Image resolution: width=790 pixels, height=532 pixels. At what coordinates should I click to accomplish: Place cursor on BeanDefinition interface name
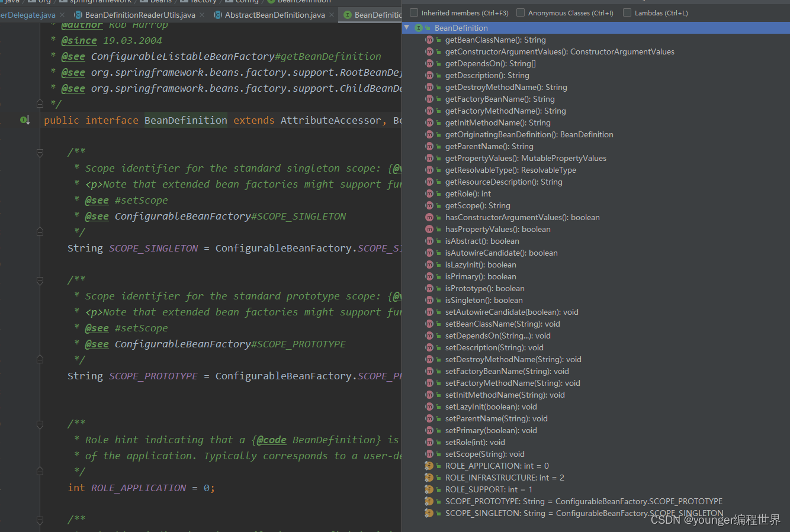[186, 120]
